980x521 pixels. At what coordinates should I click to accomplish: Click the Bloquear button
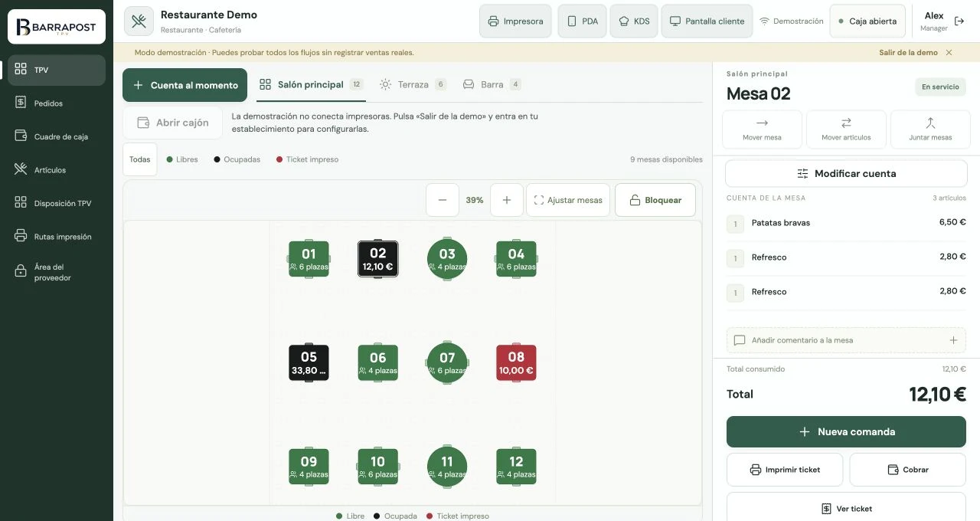pyautogui.click(x=655, y=200)
